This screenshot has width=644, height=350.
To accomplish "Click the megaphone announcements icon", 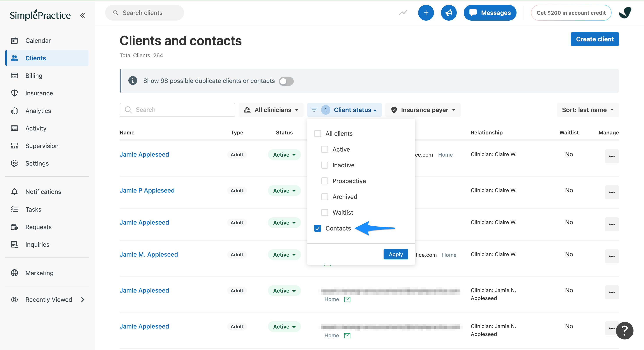I will (x=449, y=12).
